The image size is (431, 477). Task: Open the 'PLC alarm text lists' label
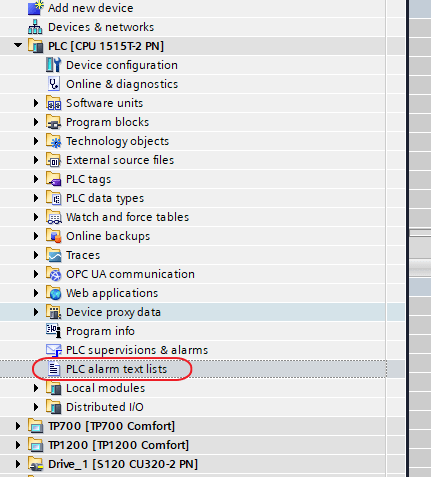[x=117, y=369]
